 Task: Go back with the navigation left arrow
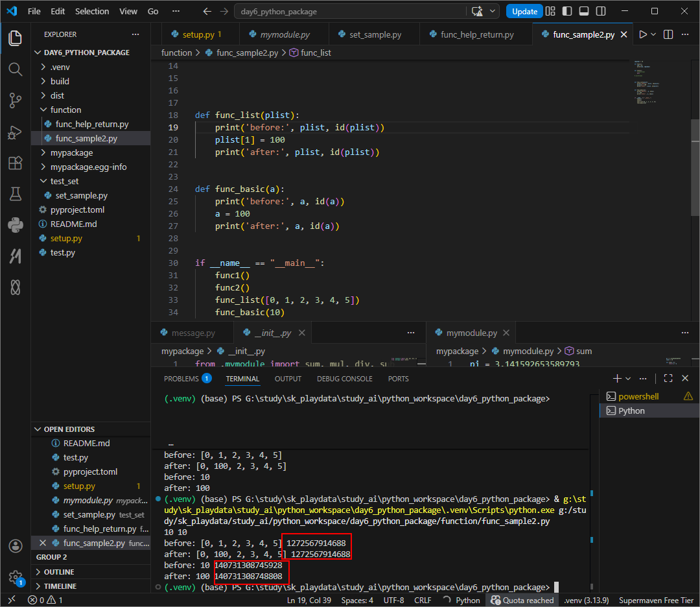coord(207,11)
